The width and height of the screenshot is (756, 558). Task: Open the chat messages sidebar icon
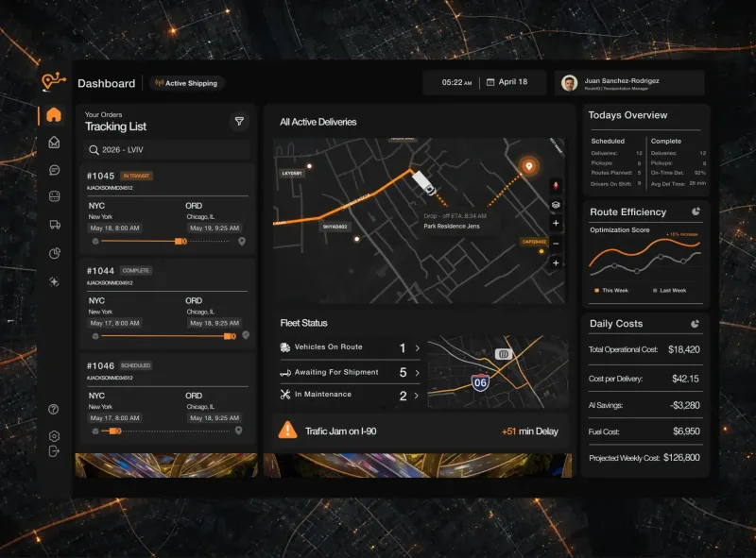click(54, 170)
